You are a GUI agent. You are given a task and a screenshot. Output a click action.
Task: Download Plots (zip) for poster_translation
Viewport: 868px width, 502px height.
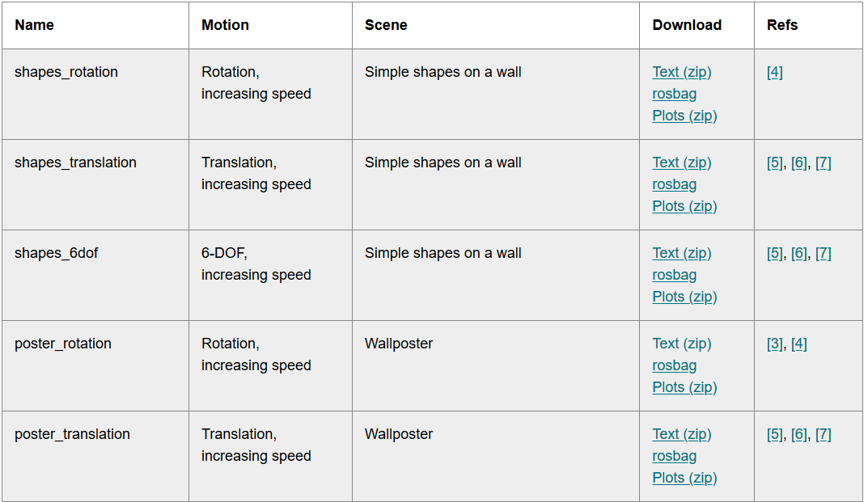(684, 478)
